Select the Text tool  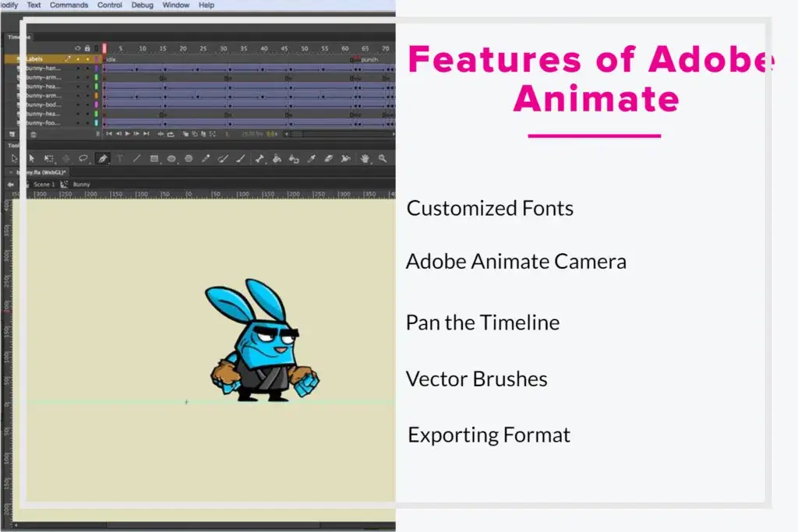[x=121, y=158]
